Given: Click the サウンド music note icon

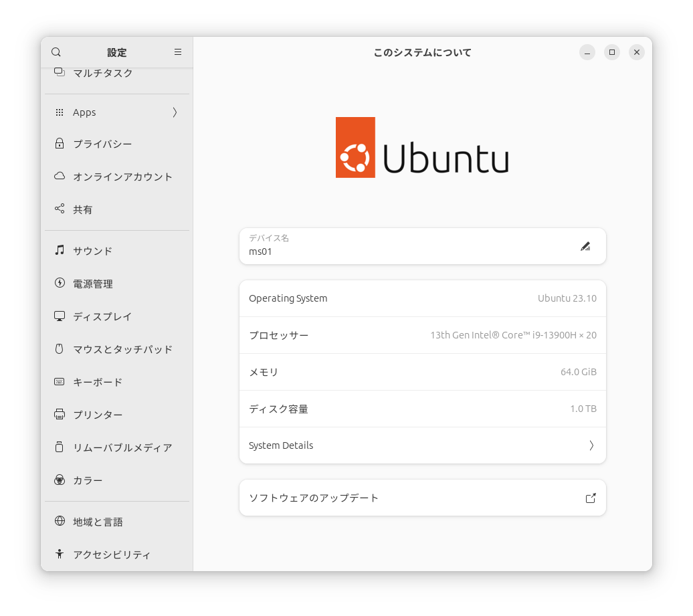Looking at the screenshot, I should (x=60, y=250).
